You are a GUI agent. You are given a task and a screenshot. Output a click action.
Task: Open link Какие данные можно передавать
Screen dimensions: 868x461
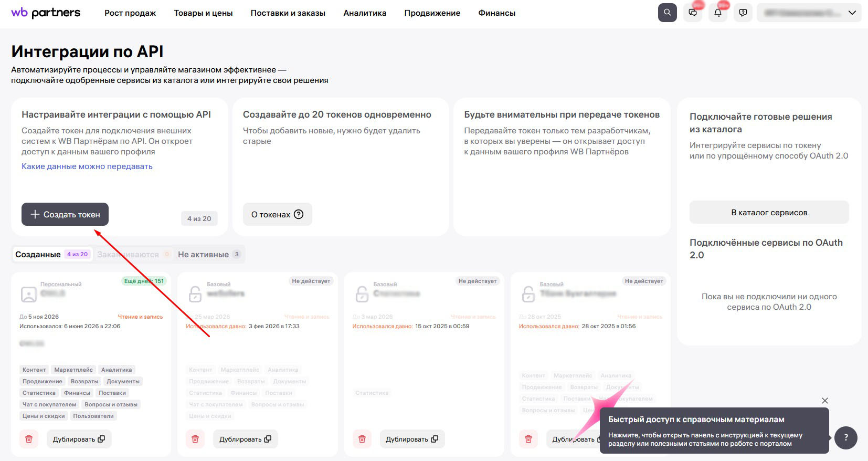[x=87, y=166]
